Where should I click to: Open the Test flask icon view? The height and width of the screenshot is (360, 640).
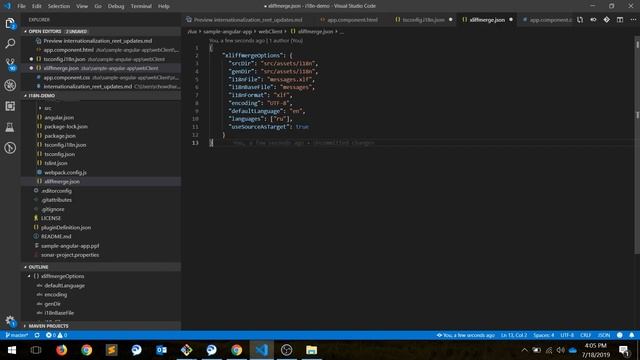10,127
